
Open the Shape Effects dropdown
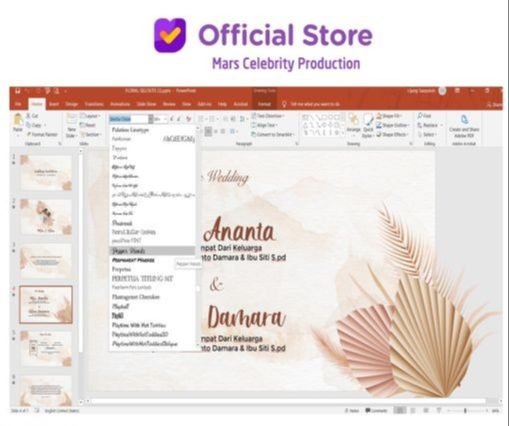click(392, 134)
